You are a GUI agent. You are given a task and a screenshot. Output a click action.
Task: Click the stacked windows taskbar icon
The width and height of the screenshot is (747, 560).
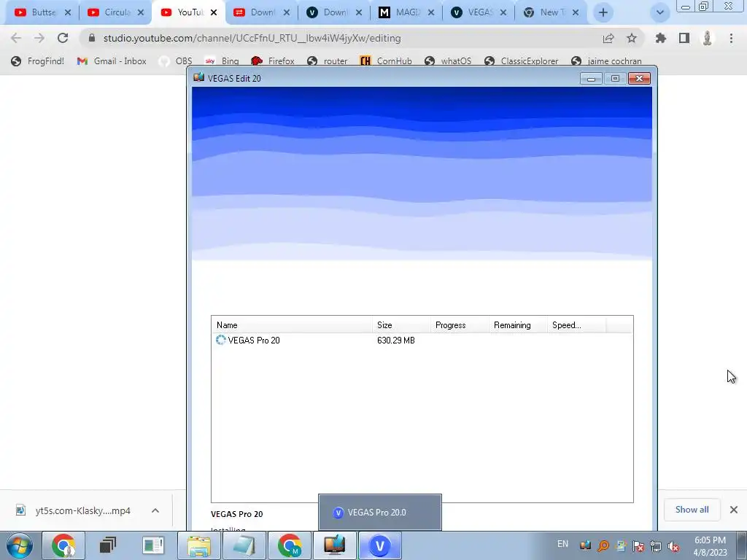tap(108, 545)
